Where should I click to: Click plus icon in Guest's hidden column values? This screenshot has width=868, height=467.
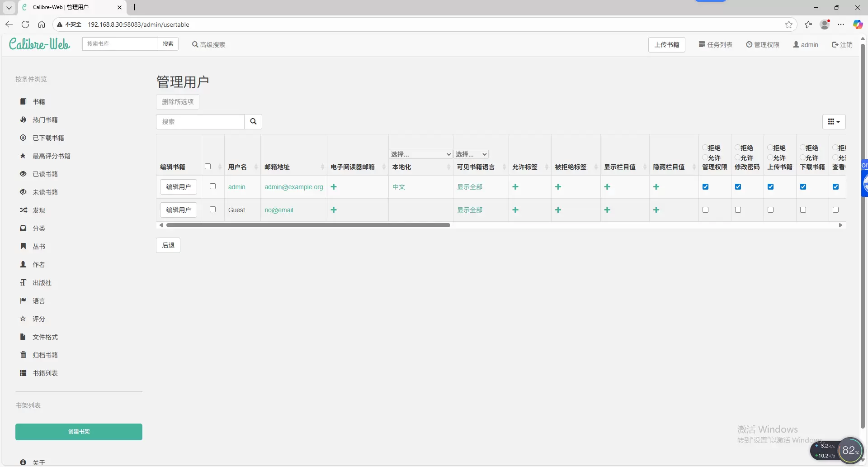[x=656, y=210]
